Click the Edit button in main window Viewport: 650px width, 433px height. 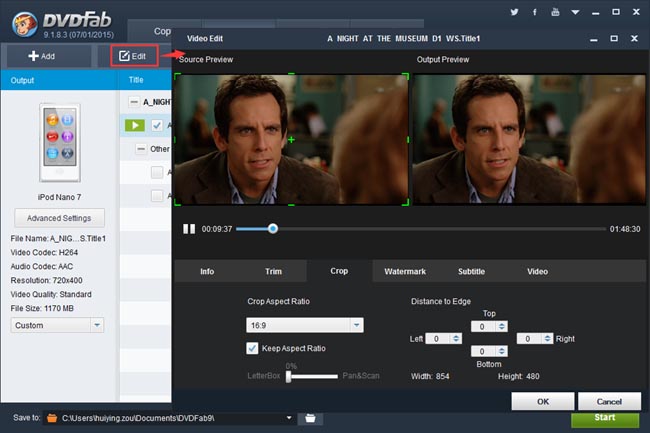click(134, 56)
